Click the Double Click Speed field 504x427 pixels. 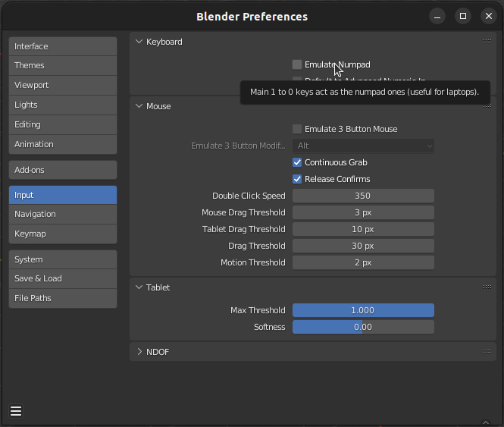pos(363,196)
